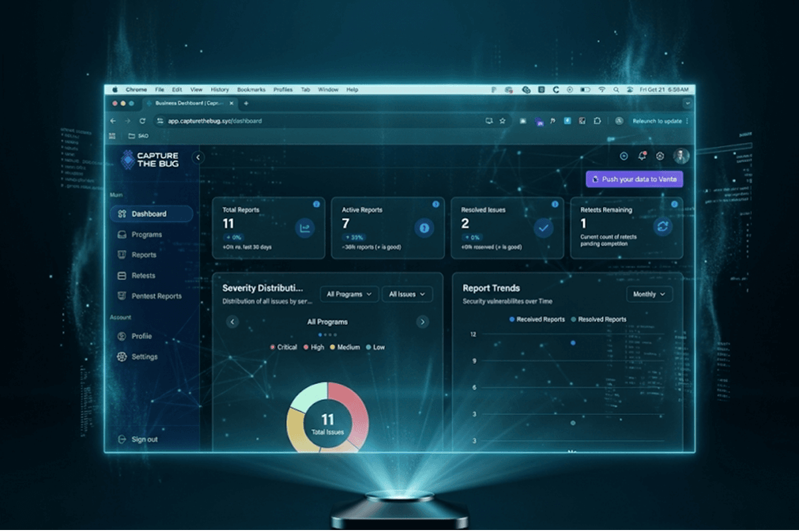This screenshot has height=532, width=799.
Task: Click Push your data to Vanta
Action: [634, 179]
